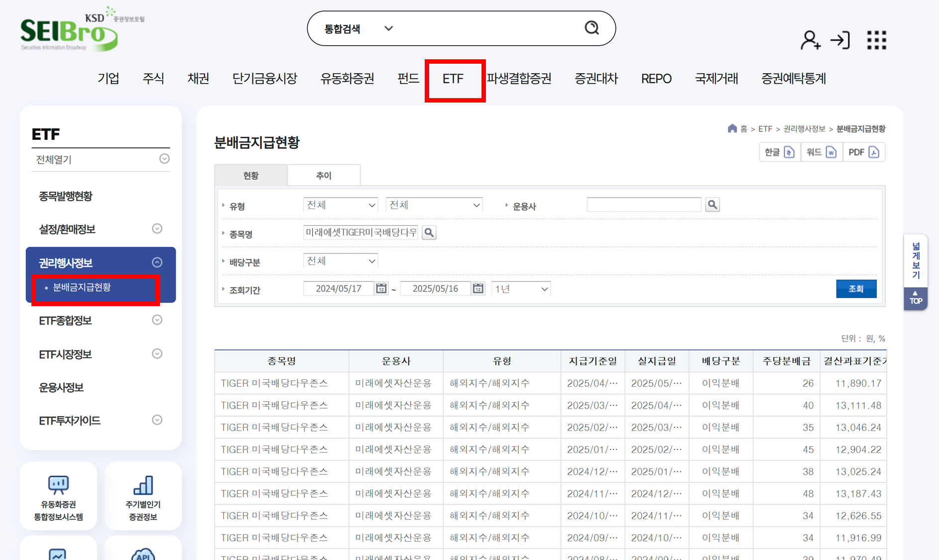Open the end date calendar icon
This screenshot has height=560, width=939.
(x=478, y=288)
